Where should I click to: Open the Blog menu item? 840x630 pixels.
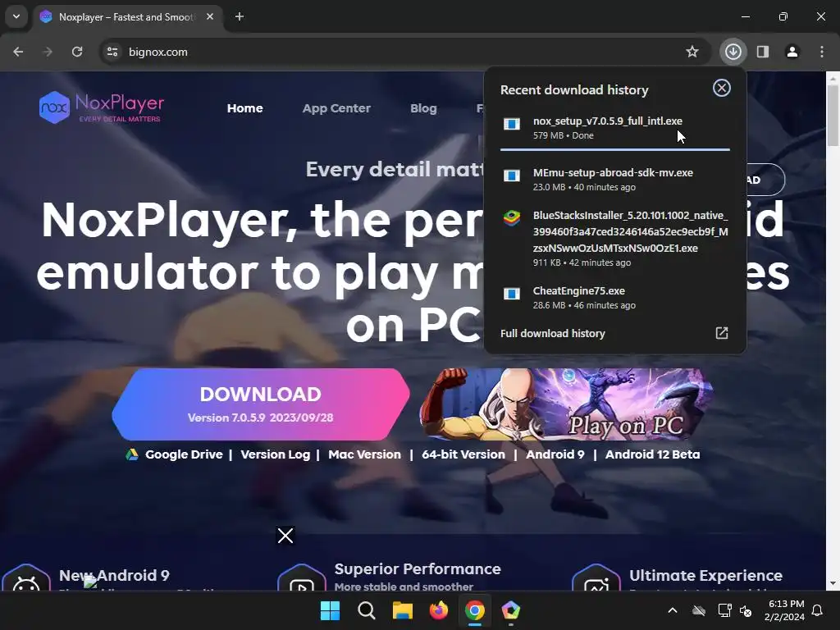[x=423, y=108]
